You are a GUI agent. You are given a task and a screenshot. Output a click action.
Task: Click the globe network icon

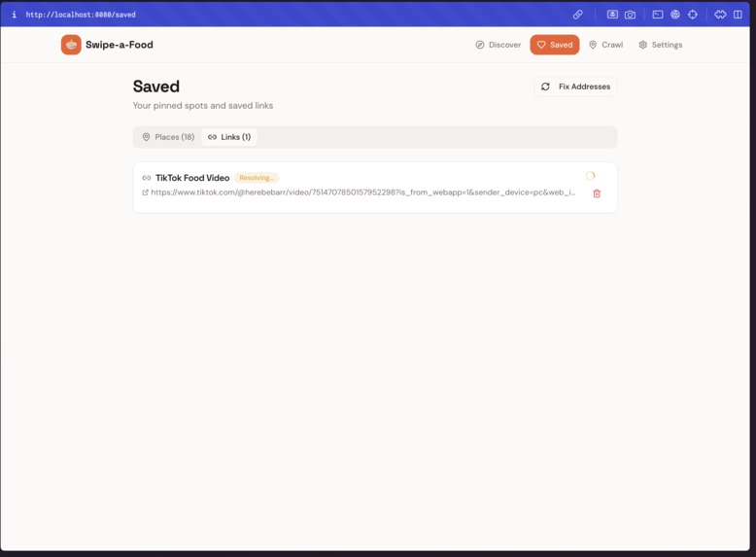[x=675, y=15]
